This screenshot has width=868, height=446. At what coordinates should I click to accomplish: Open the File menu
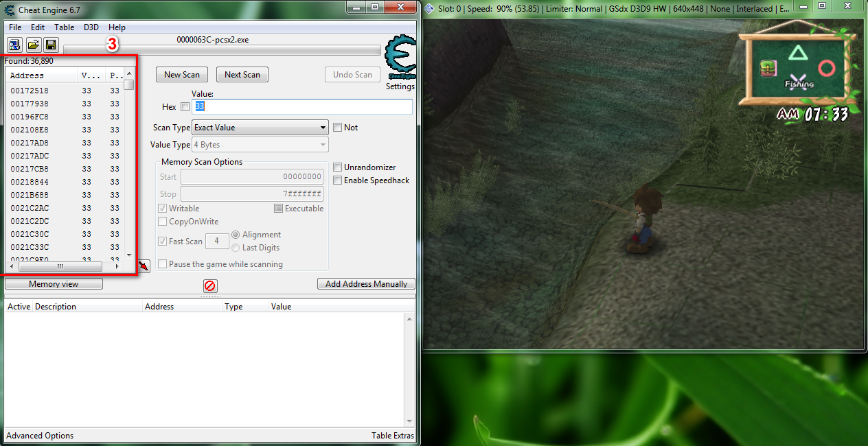[15, 27]
